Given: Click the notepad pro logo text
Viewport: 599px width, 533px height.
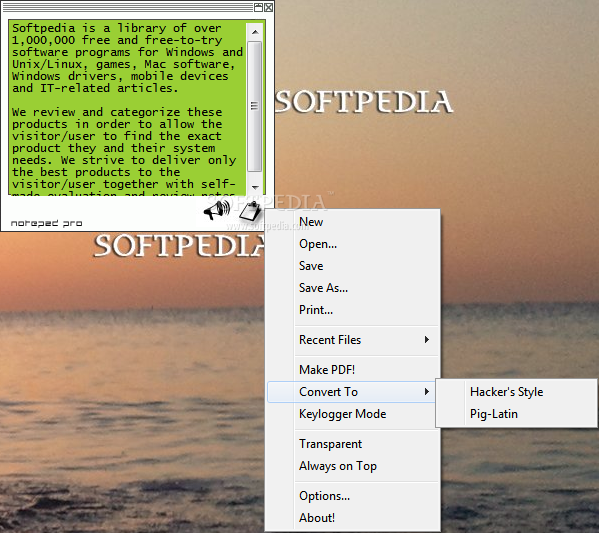Looking at the screenshot, I should pos(46,223).
